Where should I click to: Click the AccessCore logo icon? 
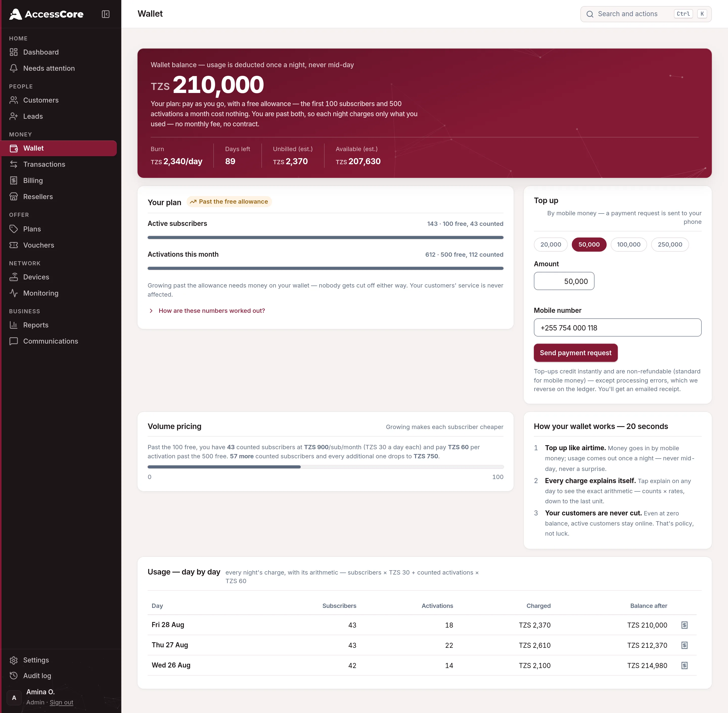15,14
